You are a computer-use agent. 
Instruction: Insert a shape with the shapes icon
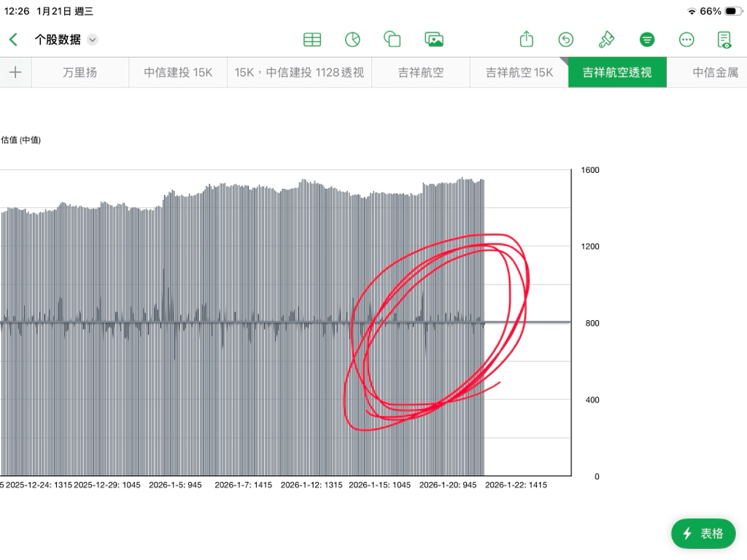(x=392, y=39)
